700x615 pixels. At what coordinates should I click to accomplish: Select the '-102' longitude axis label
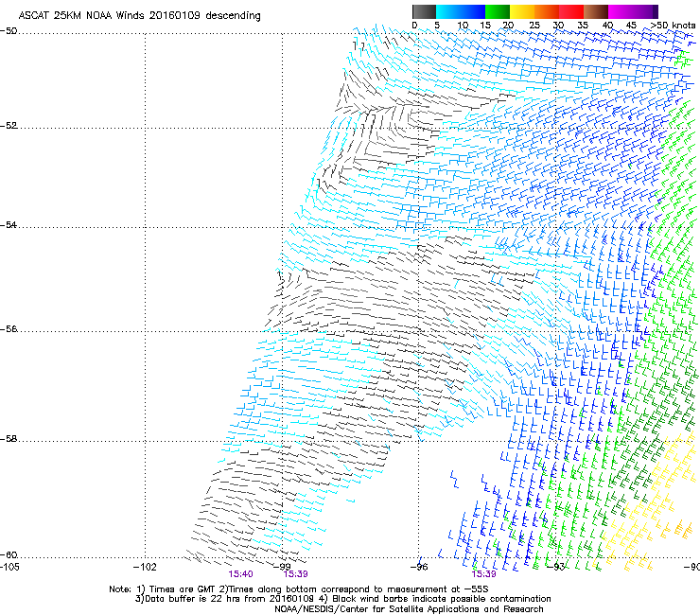[145, 567]
